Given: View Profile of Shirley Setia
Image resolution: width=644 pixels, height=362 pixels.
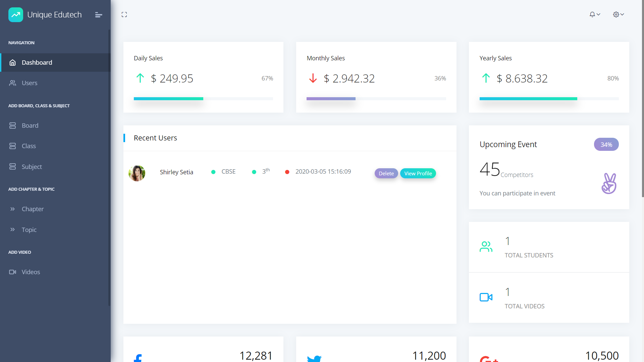Looking at the screenshot, I should (418, 173).
